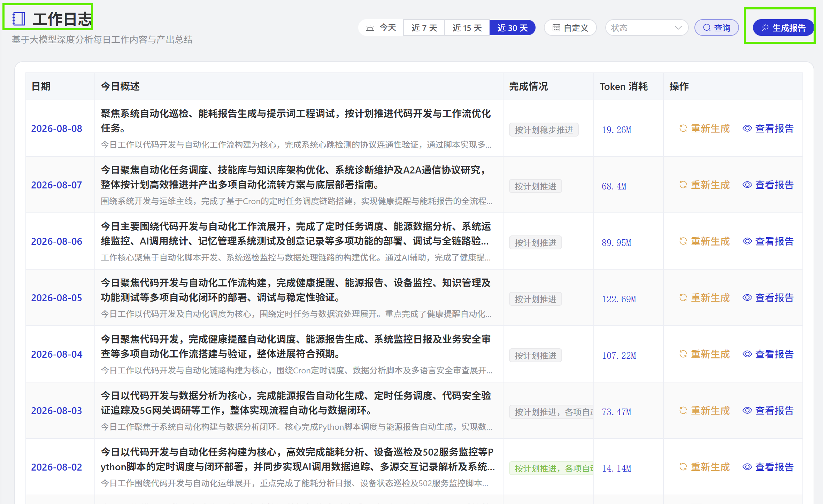823x504 pixels.
Task: Regenerate the 2026-08-05 report
Action: coord(704,298)
